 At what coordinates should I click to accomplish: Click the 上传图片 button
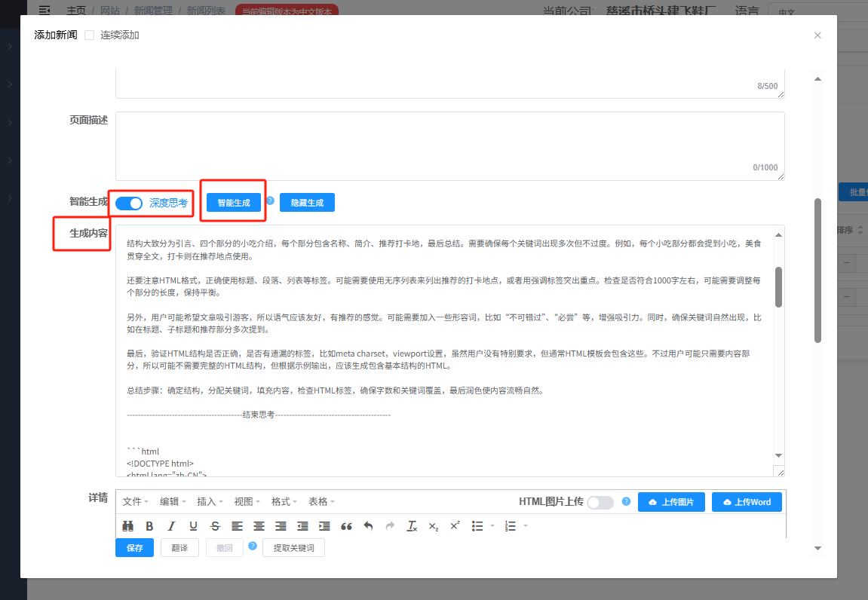click(671, 502)
